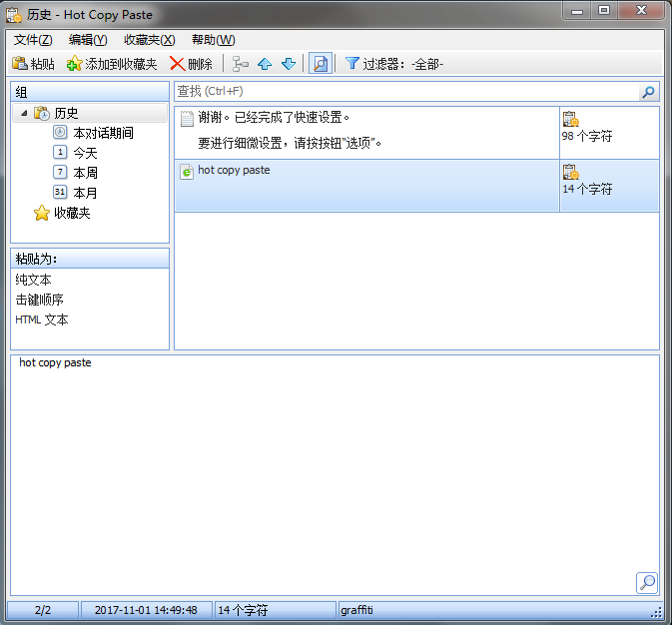
Task: Click the red X 删除 button
Action: click(191, 64)
